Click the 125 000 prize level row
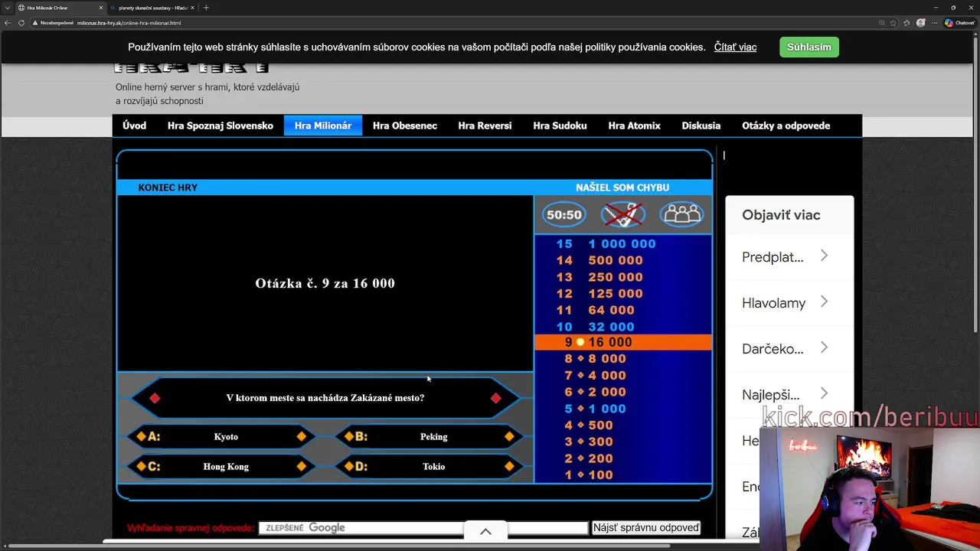 click(622, 293)
